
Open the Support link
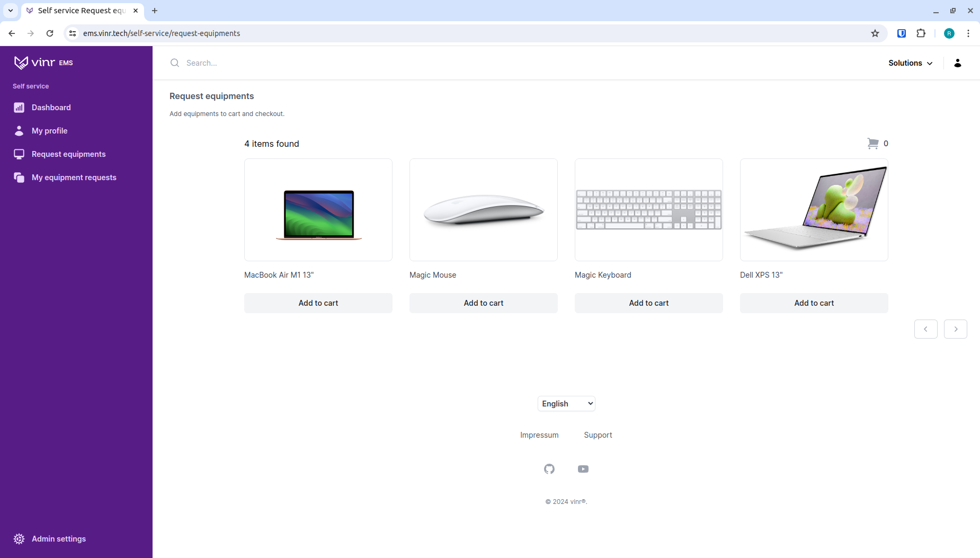598,435
